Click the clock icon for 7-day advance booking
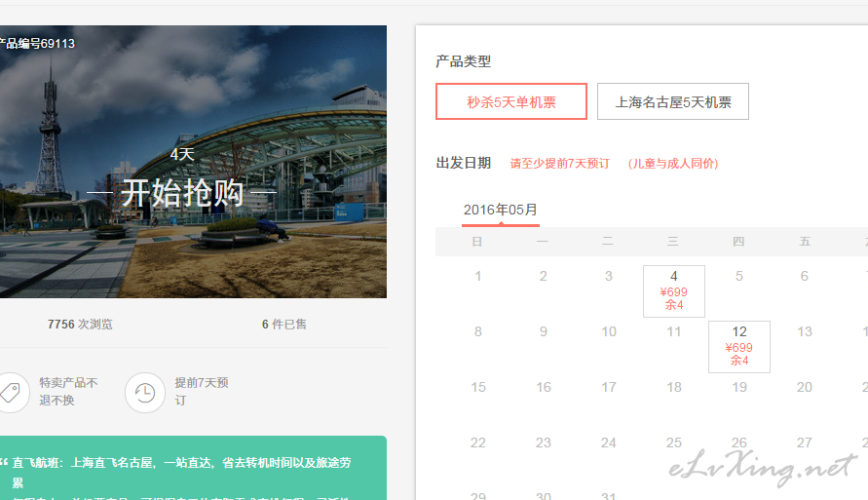Image resolution: width=868 pixels, height=500 pixels. pos(145,393)
